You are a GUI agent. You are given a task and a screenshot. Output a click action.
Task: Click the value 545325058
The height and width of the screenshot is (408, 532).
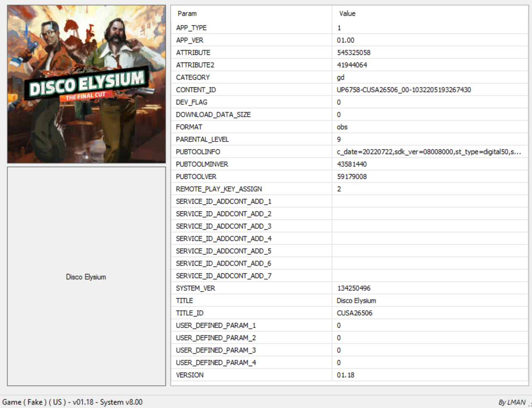[x=354, y=52]
